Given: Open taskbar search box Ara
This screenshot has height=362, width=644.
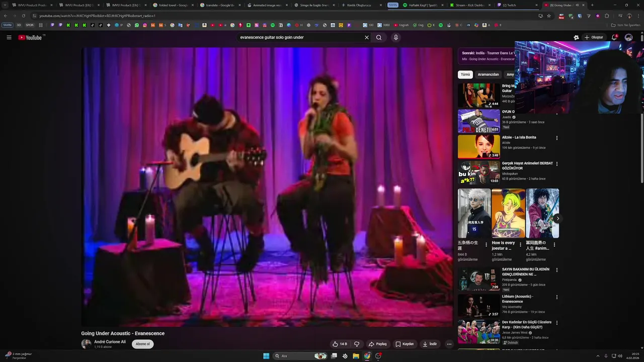Looking at the screenshot, I should [300, 356].
